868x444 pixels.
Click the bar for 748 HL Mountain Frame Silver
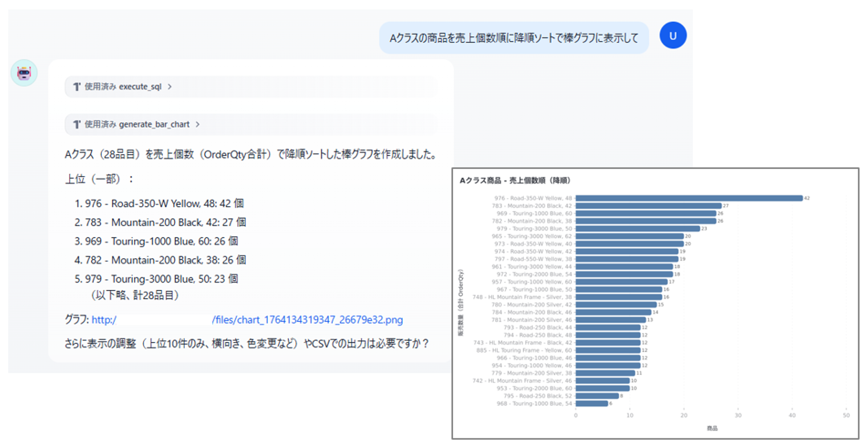click(618, 297)
